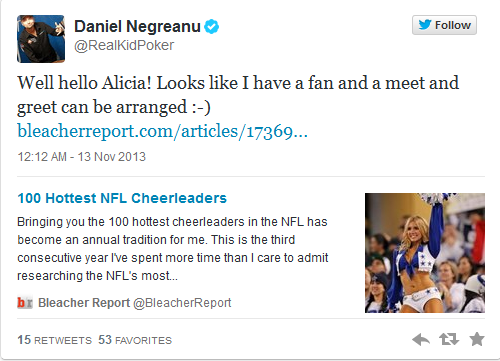The image size is (500, 361).
Task: Click the @RealKidPoker handle
Action: tap(124, 45)
